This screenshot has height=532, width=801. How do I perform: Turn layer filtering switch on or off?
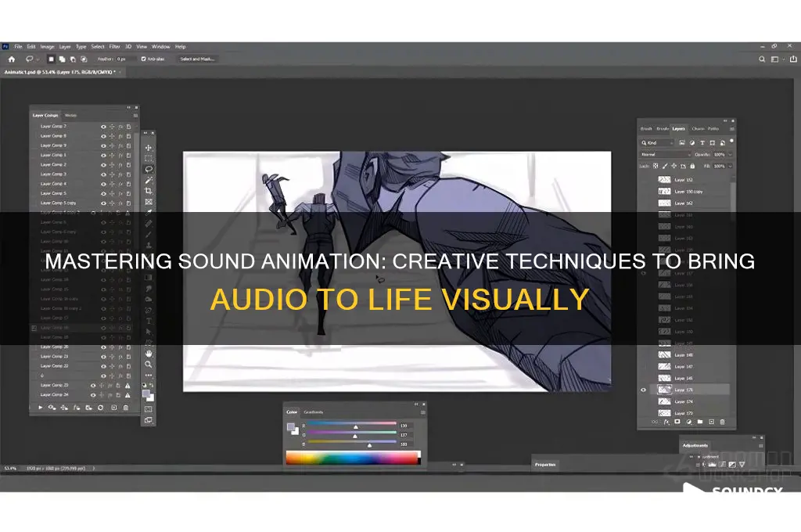pyautogui.click(x=732, y=141)
